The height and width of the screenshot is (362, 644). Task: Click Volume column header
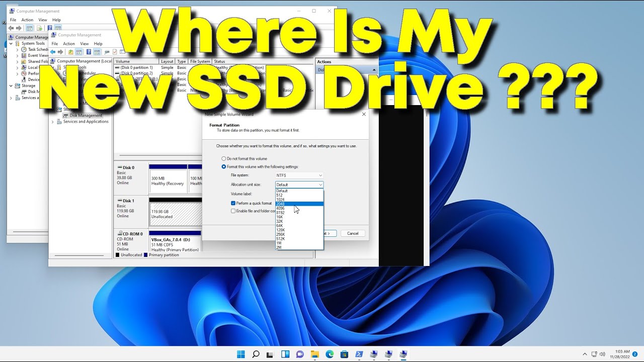click(x=136, y=61)
